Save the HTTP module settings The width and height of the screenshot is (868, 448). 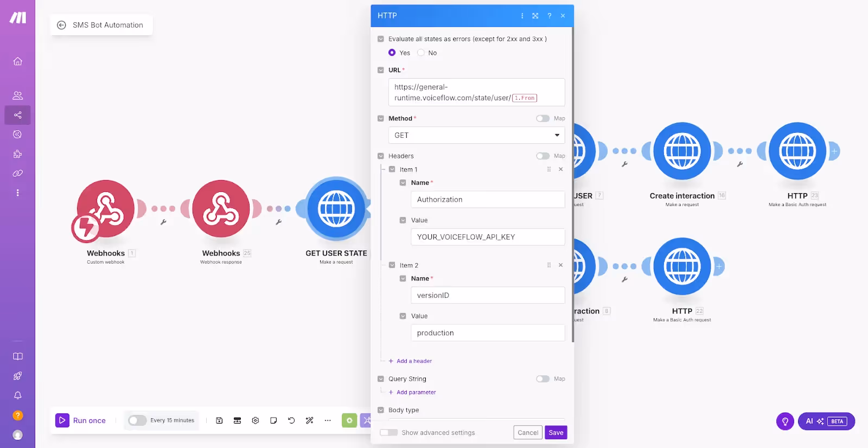coord(556,432)
